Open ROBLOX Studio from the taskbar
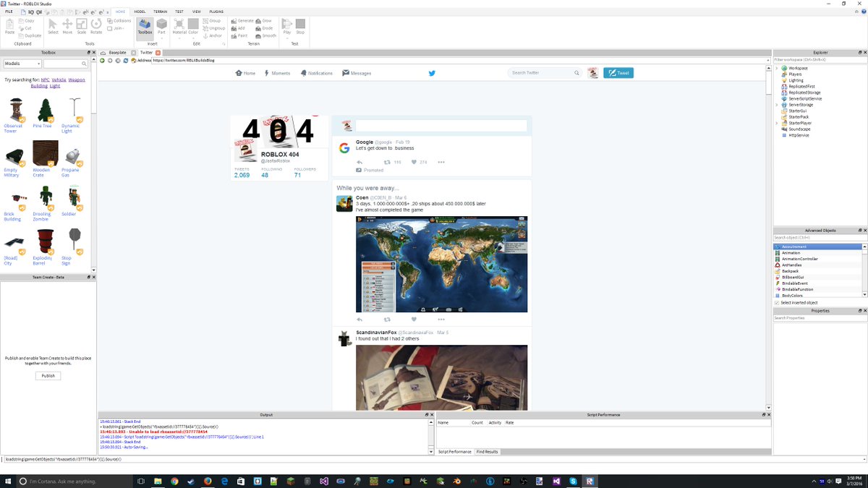This screenshot has width=868, height=488. point(591,481)
